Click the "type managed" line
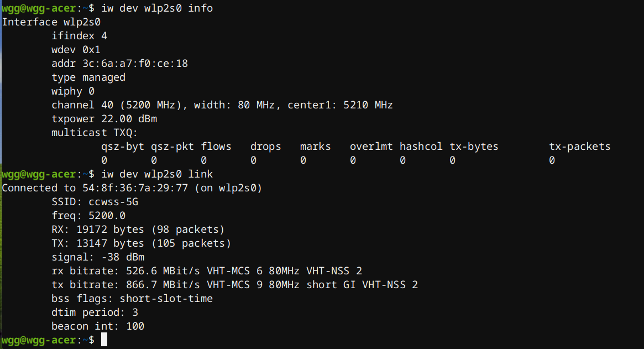Image resolution: width=644 pixels, height=349 pixels. 88,77
